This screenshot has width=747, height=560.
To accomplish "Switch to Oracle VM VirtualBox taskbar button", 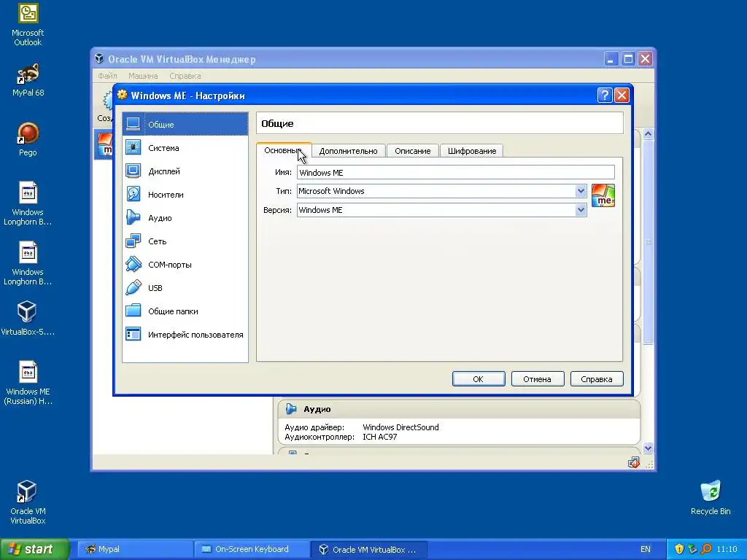I will (x=368, y=549).
